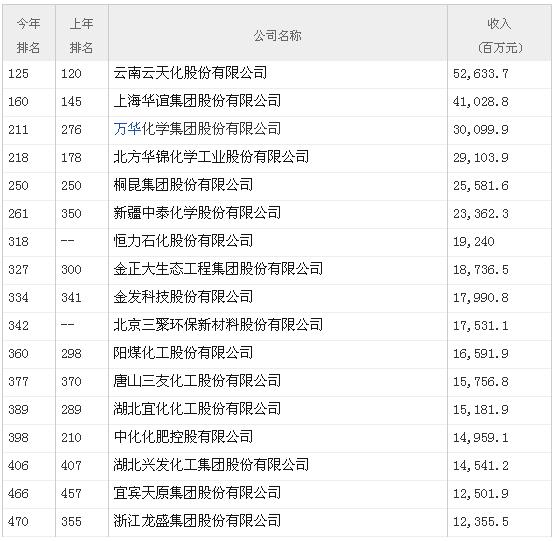This screenshot has height=541, width=557.
Task: Click 恒力石化股份有限公司 company name
Action: 183,241
